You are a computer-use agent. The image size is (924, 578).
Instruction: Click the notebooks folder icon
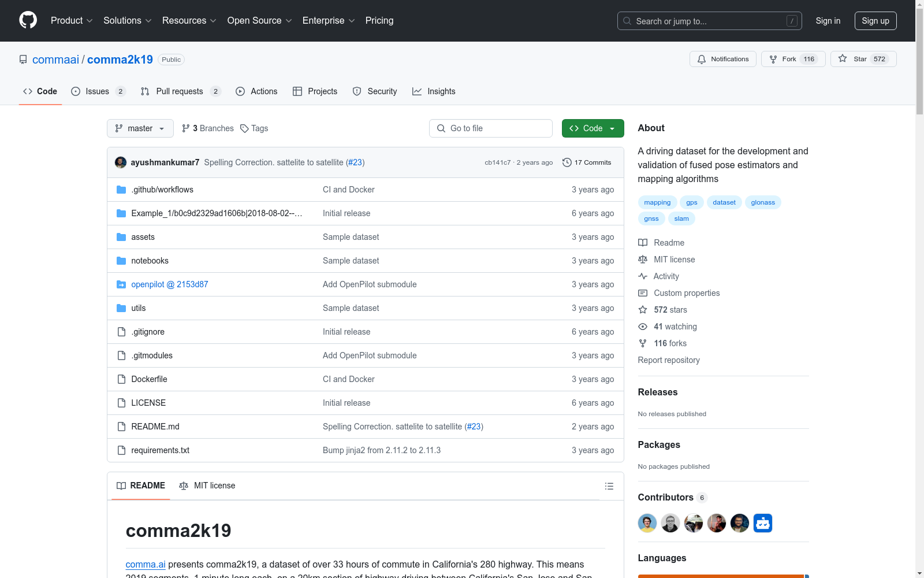(x=121, y=261)
